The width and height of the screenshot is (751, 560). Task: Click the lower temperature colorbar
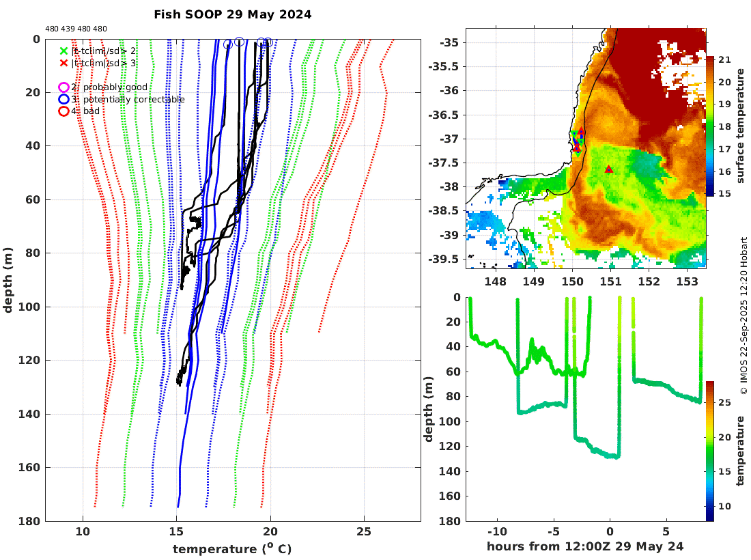(710, 451)
